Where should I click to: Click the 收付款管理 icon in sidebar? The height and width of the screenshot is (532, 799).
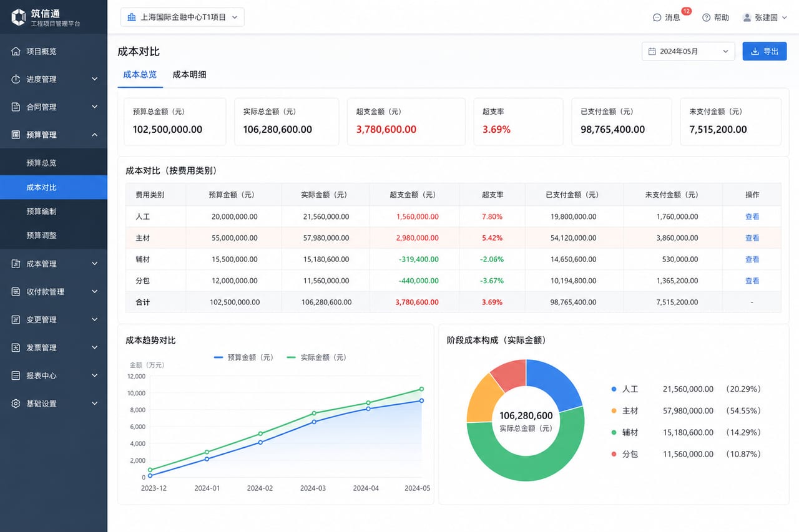(16, 292)
